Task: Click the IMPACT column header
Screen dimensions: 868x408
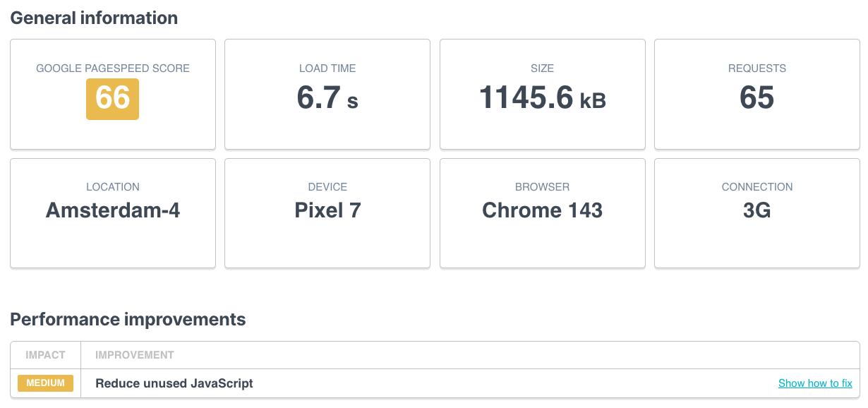Action: point(45,355)
